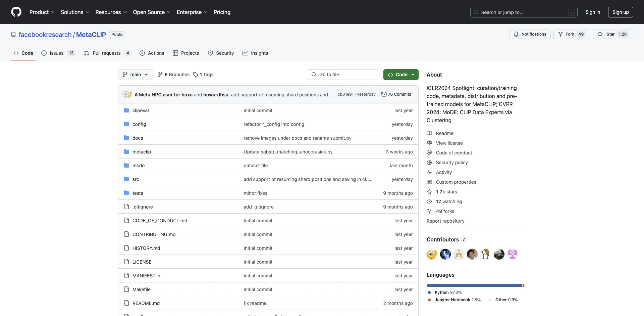644x316 pixels.
Task: Click the Makefile file icon
Action: point(126,289)
